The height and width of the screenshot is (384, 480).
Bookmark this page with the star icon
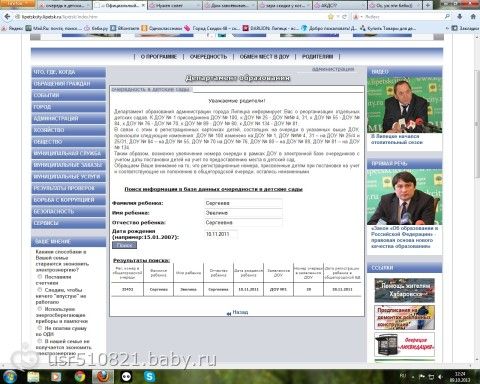click(331, 17)
